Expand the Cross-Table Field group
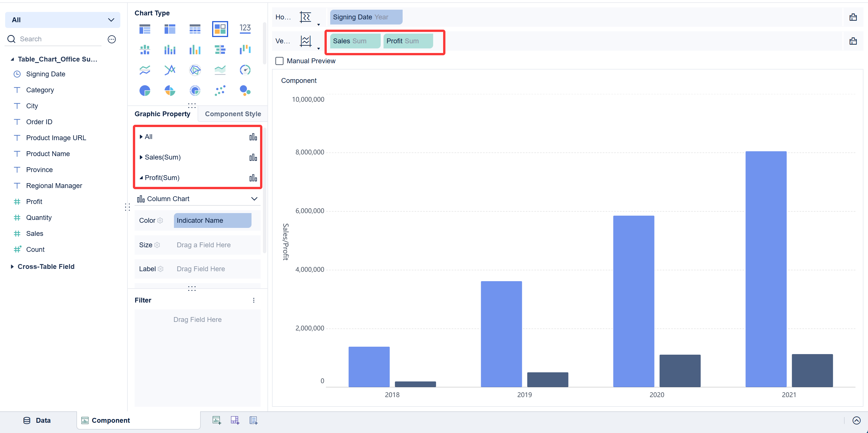 (12, 266)
